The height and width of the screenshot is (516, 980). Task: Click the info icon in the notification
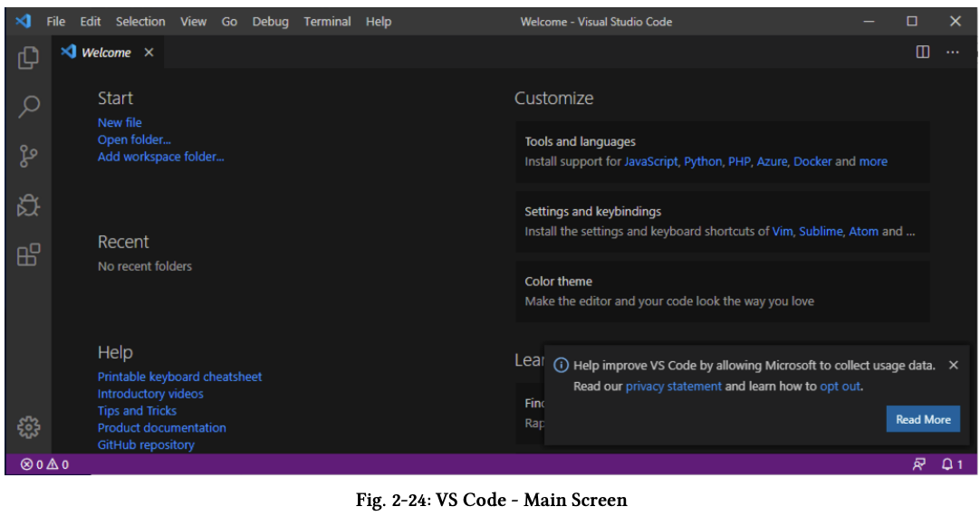coord(562,365)
